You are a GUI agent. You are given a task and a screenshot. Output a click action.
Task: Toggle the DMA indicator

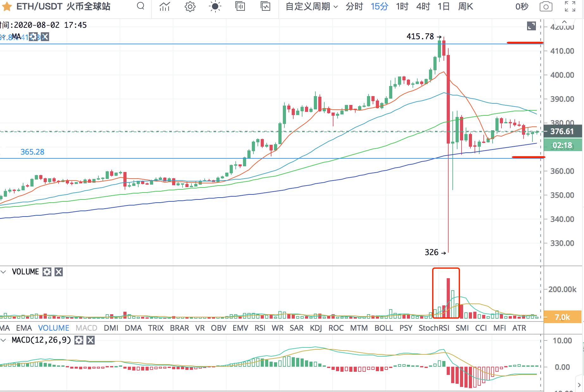point(133,328)
